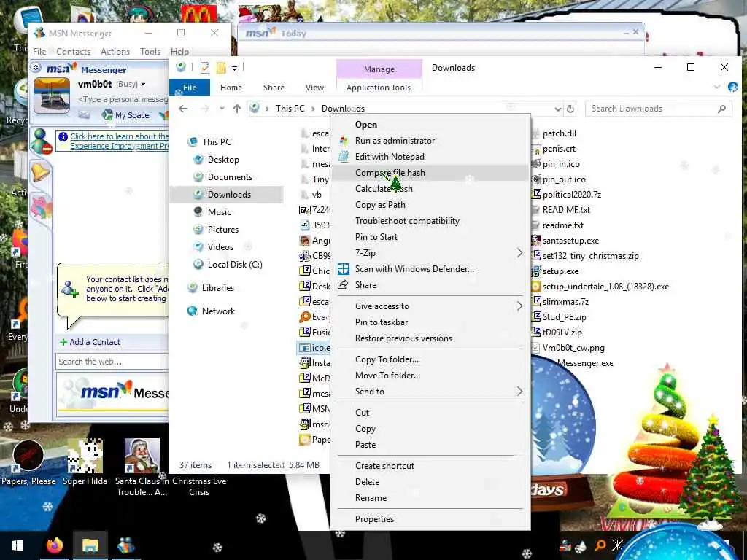
Task: Click the MSN display picture thumbnail
Action: (x=52, y=97)
